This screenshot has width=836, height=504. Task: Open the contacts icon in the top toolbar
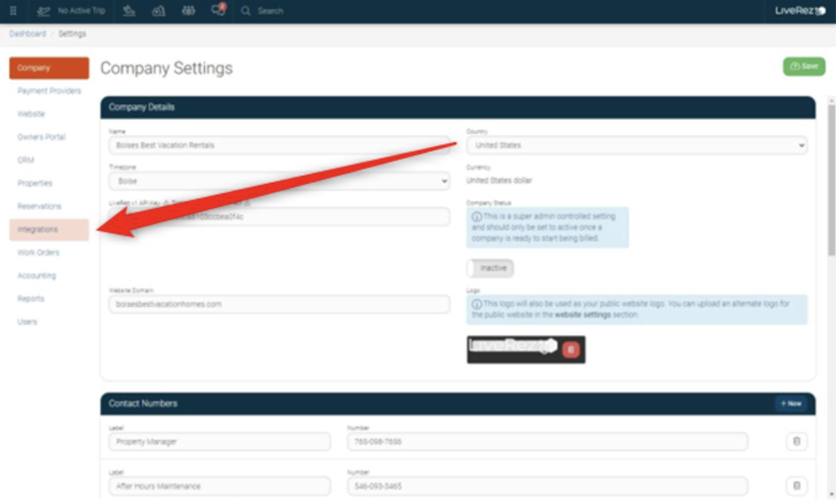tap(188, 10)
